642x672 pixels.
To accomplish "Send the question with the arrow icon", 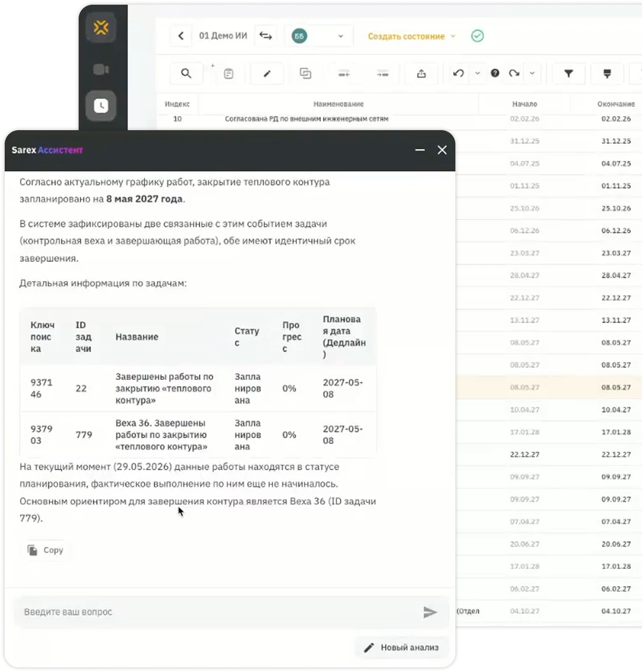I will [x=430, y=612].
